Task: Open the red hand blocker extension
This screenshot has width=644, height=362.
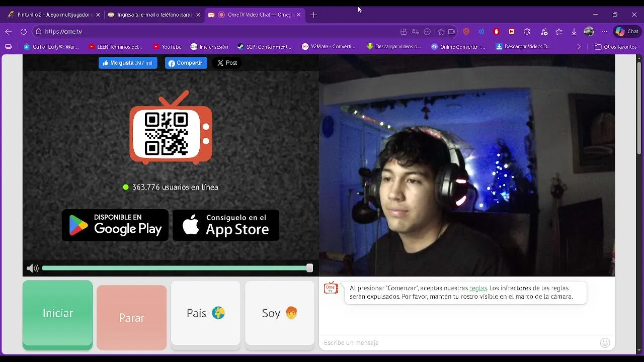Action: (497, 32)
